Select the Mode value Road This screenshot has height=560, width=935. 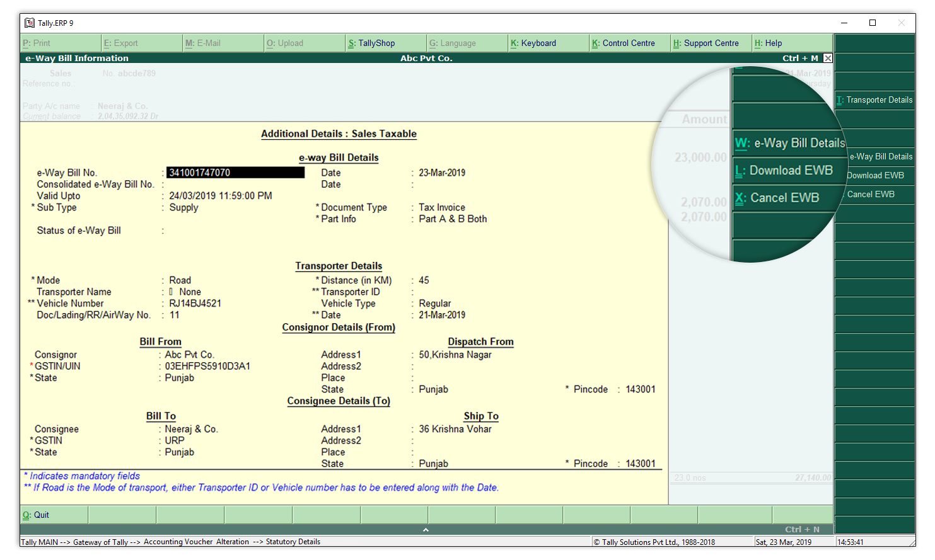(x=180, y=280)
